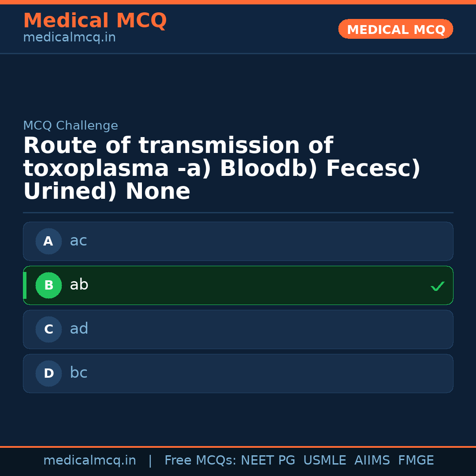Open the footer medicalmcq.in link
This screenshot has height=476, width=476.
coord(90,460)
